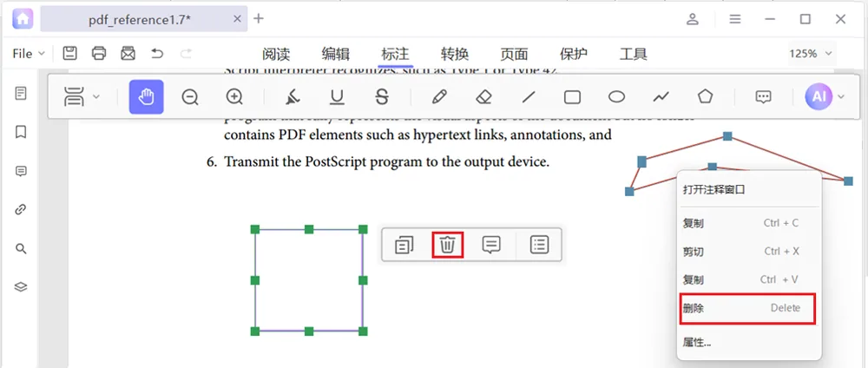Select the underline annotation tool
The height and width of the screenshot is (368, 868).
point(337,97)
